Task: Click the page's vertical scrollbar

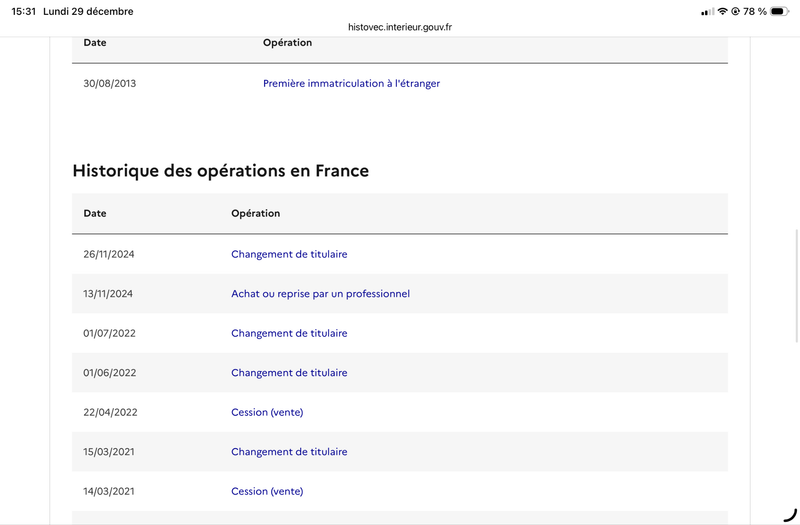Action: tap(796, 258)
